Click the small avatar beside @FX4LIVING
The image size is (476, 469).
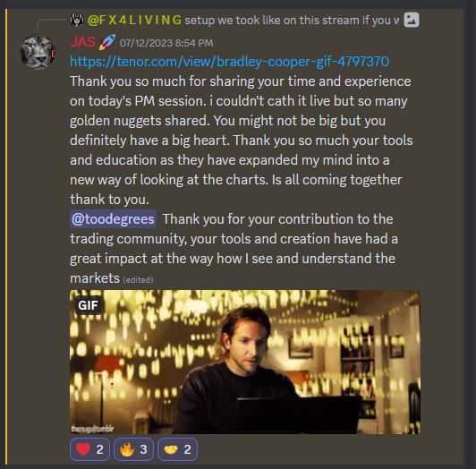(77, 20)
